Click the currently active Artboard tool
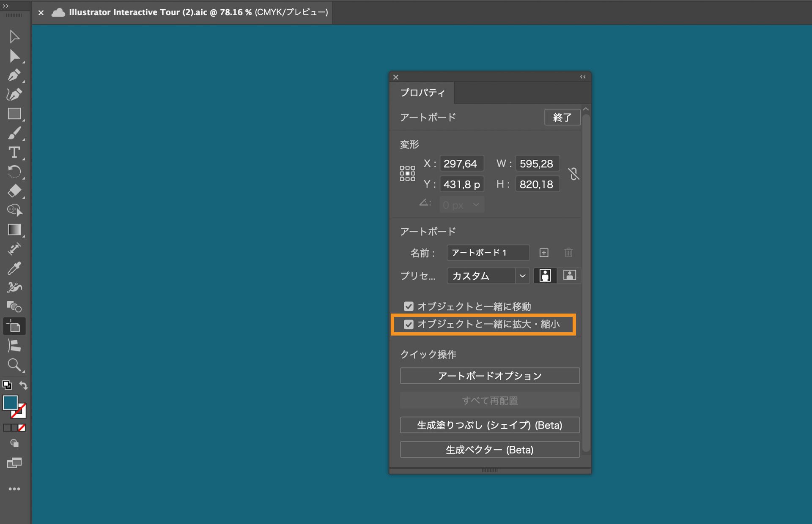The width and height of the screenshot is (812, 524). click(x=14, y=325)
